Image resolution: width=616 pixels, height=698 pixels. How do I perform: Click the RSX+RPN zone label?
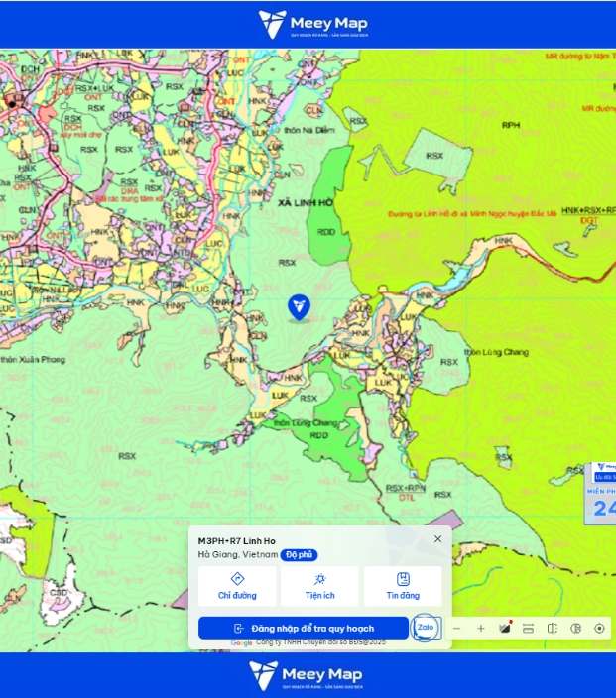click(x=406, y=488)
